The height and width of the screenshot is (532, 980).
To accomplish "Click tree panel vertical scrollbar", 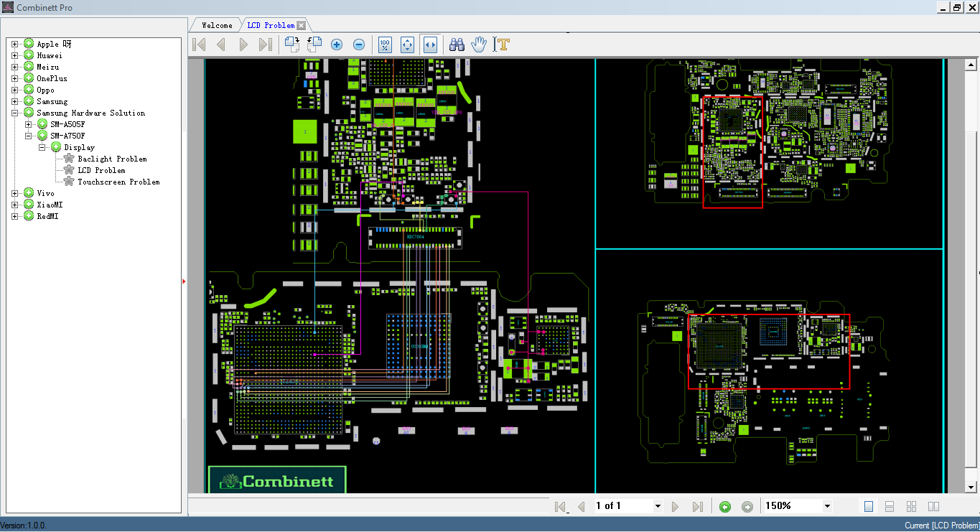I will pyautogui.click(x=185, y=275).
